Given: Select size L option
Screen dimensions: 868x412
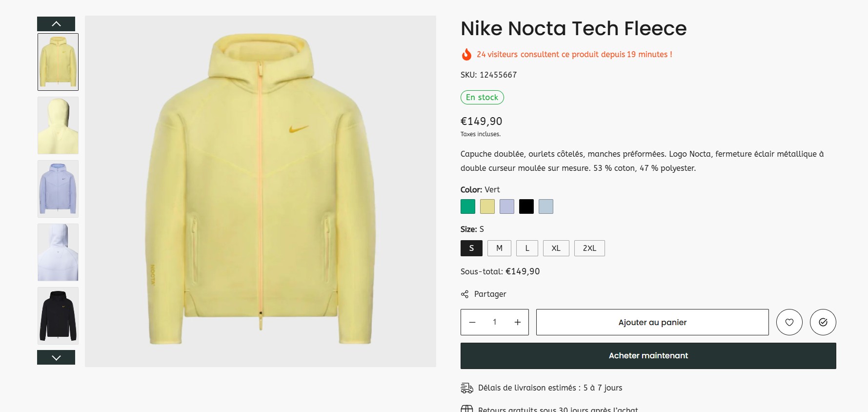Looking at the screenshot, I should coord(527,248).
